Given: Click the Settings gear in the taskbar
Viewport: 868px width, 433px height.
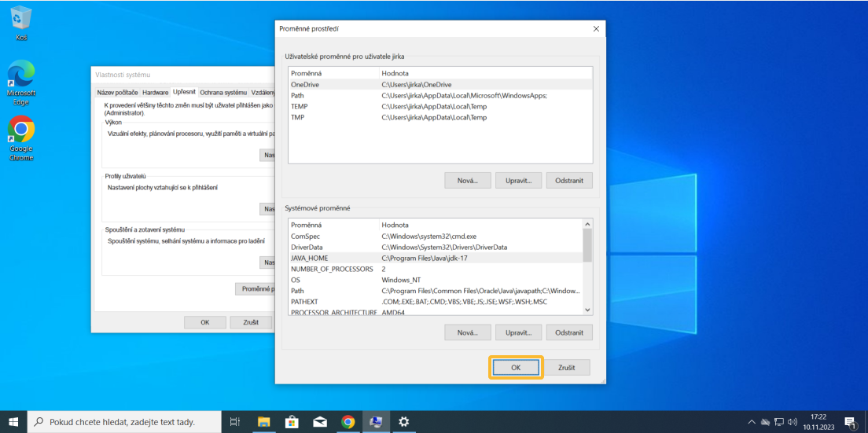Looking at the screenshot, I should point(403,422).
